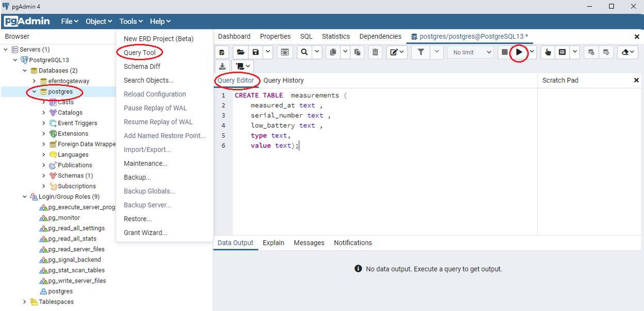Choose Query Tool from Tools menu
This screenshot has height=311, width=644.
pos(139,53)
